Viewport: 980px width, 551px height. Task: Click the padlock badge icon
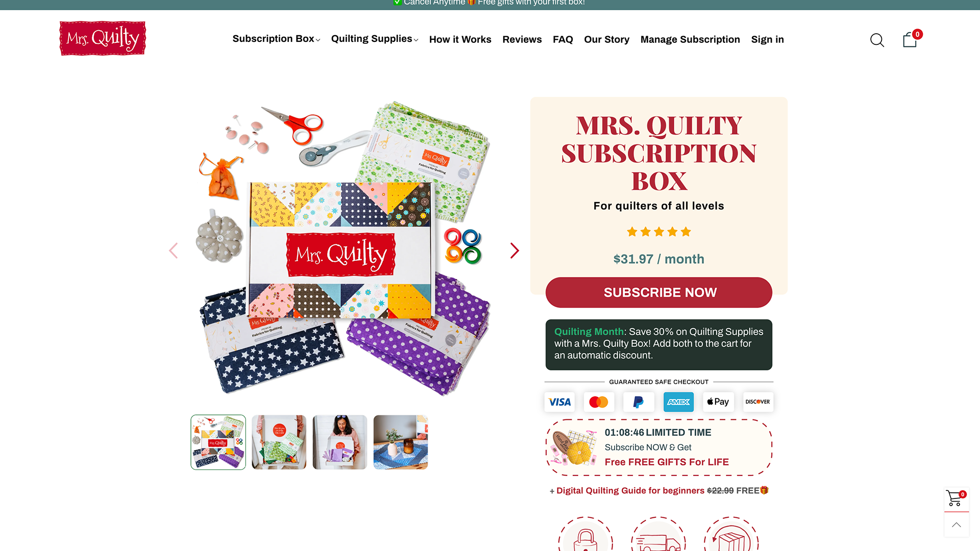pos(585,535)
